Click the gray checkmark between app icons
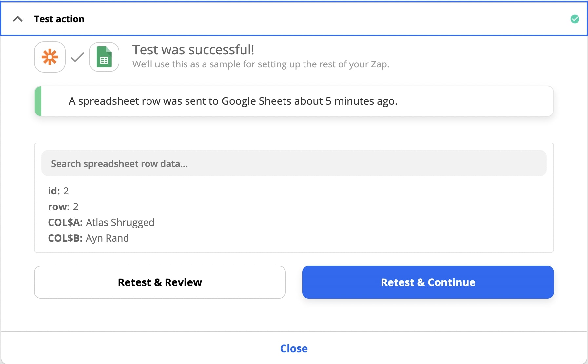 point(77,57)
